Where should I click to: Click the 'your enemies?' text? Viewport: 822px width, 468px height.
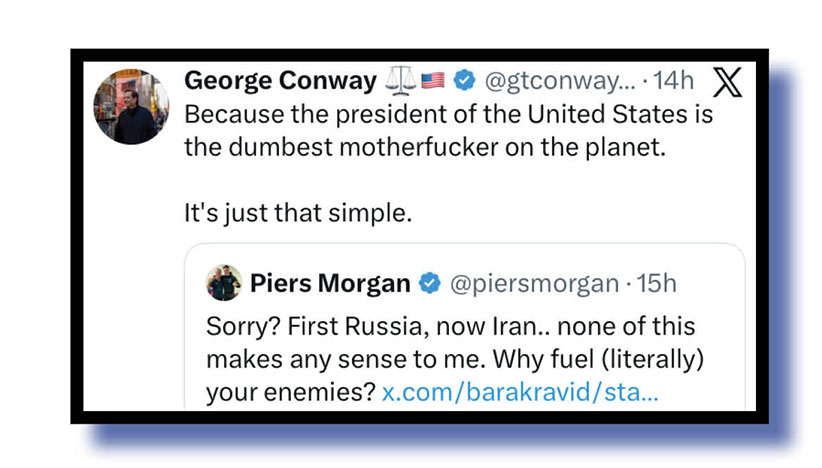[x=289, y=391]
